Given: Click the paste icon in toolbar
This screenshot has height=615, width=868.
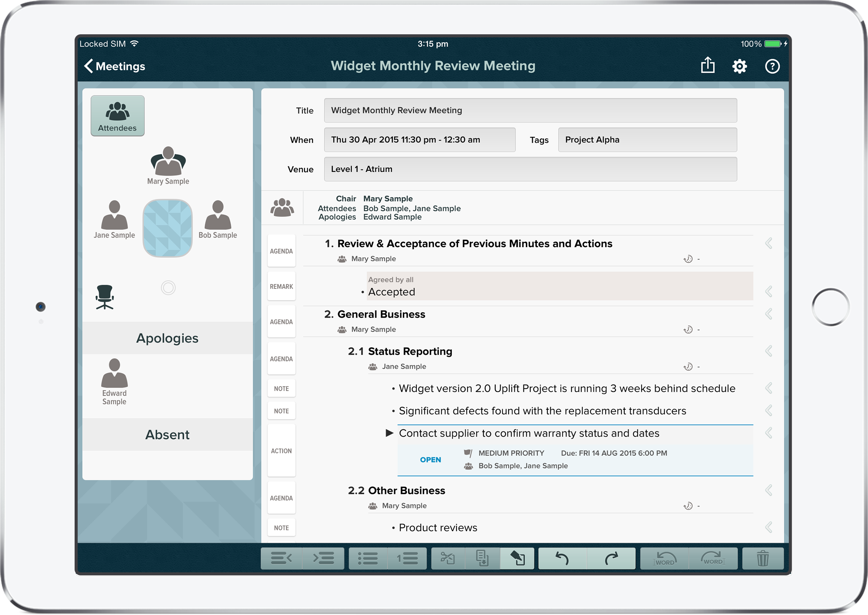Looking at the screenshot, I should click(x=517, y=559).
